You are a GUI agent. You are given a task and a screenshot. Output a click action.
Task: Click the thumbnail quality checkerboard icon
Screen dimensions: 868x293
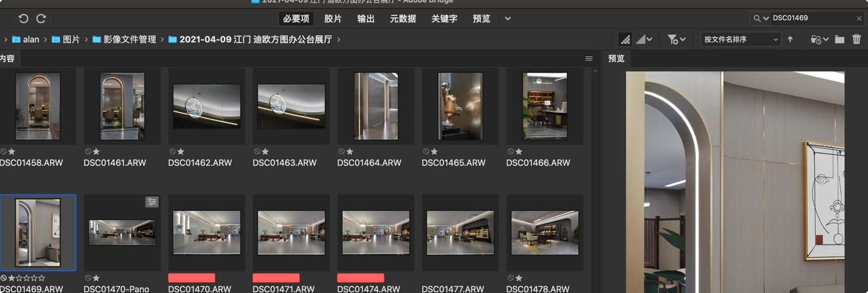click(x=625, y=39)
